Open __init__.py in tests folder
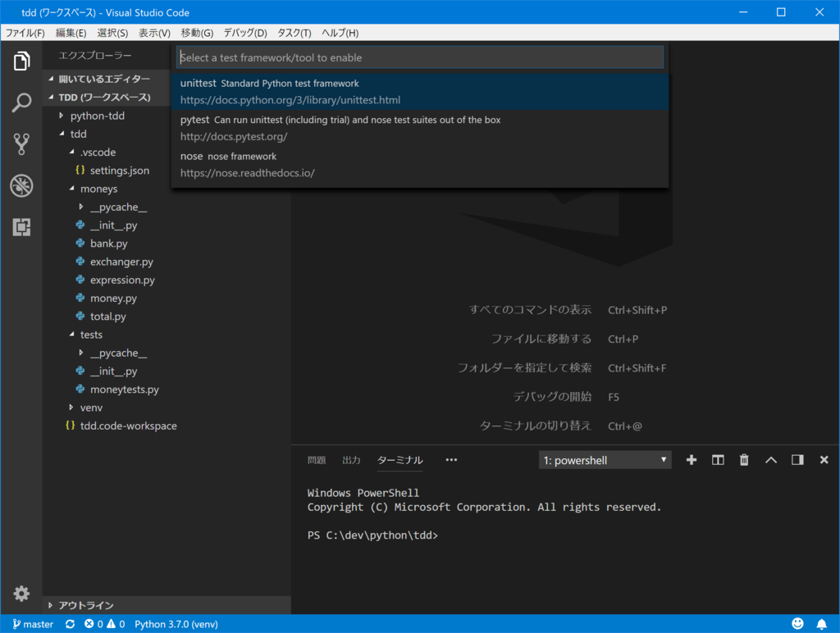Image resolution: width=840 pixels, height=633 pixels. tap(113, 371)
